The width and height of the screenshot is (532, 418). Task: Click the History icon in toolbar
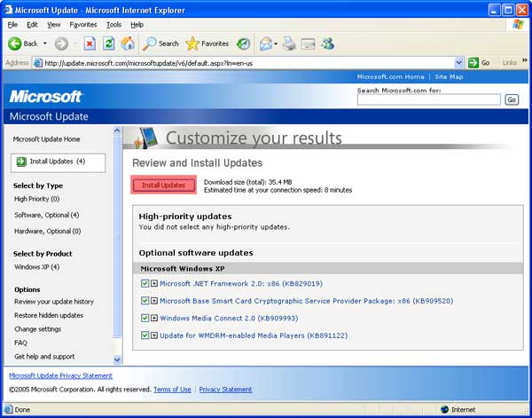point(243,43)
